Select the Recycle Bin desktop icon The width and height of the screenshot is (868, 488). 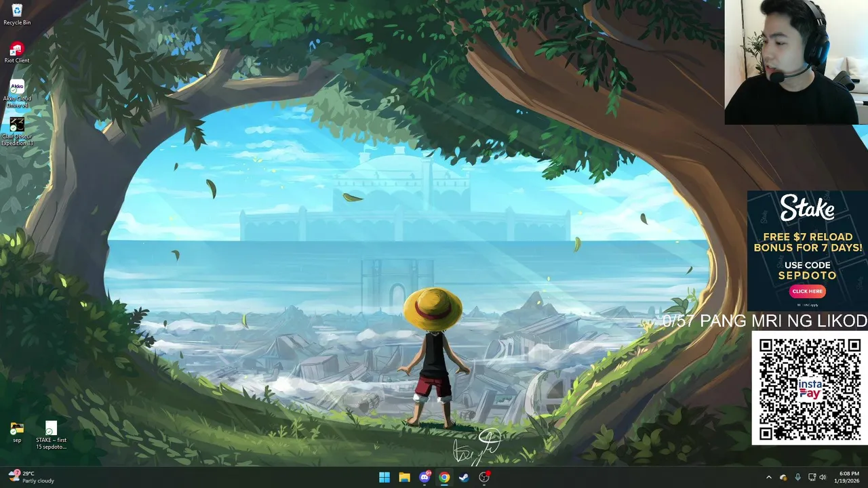pos(17,14)
